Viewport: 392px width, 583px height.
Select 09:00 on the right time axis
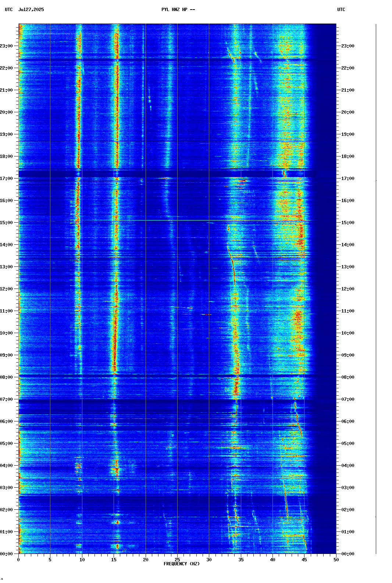click(348, 355)
